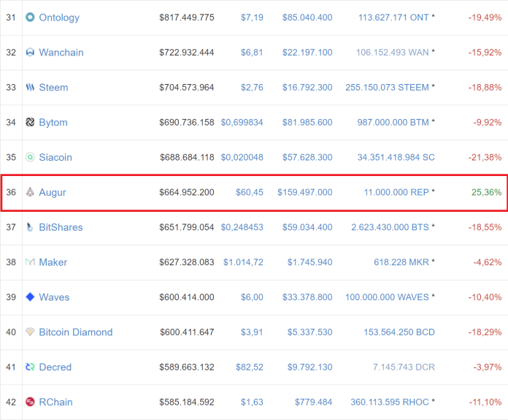Click Wanchain price $6,81
The image size is (508, 420).
[252, 53]
